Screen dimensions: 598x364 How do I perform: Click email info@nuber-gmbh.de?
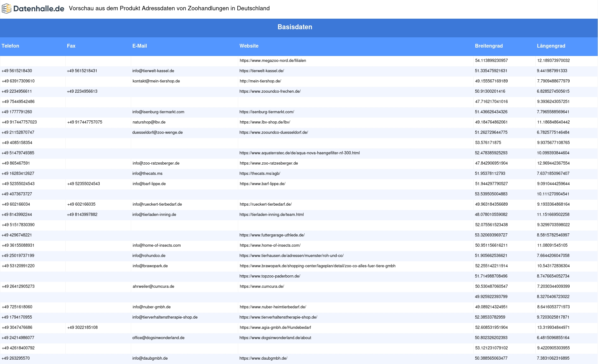coord(152,307)
